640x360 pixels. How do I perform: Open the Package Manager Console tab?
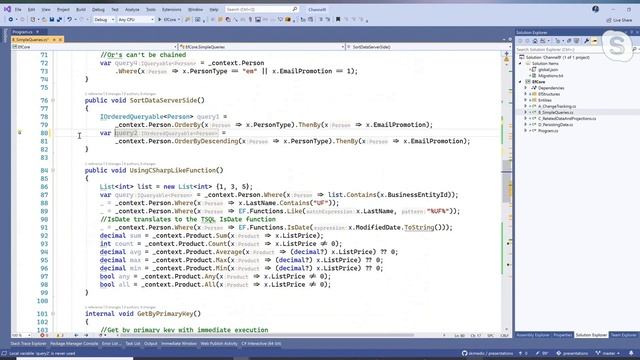click(x=74, y=344)
